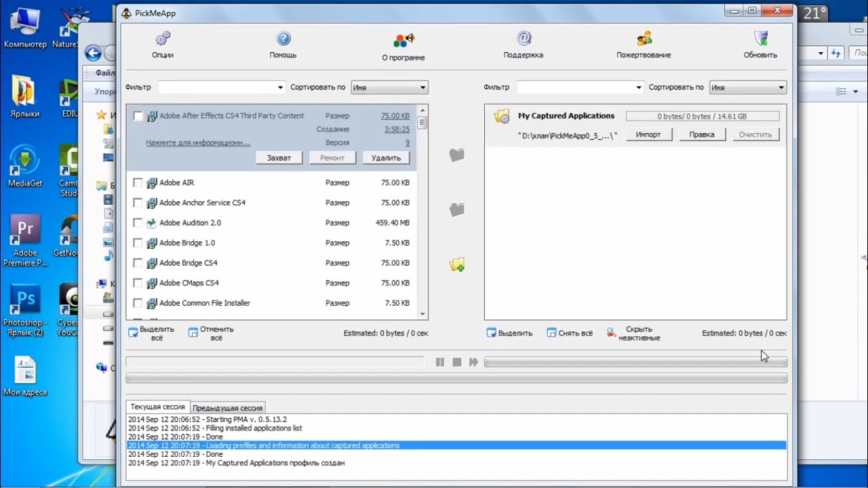This screenshot has height=488, width=868.
Task: Open the Помощь help icon
Action: click(283, 39)
